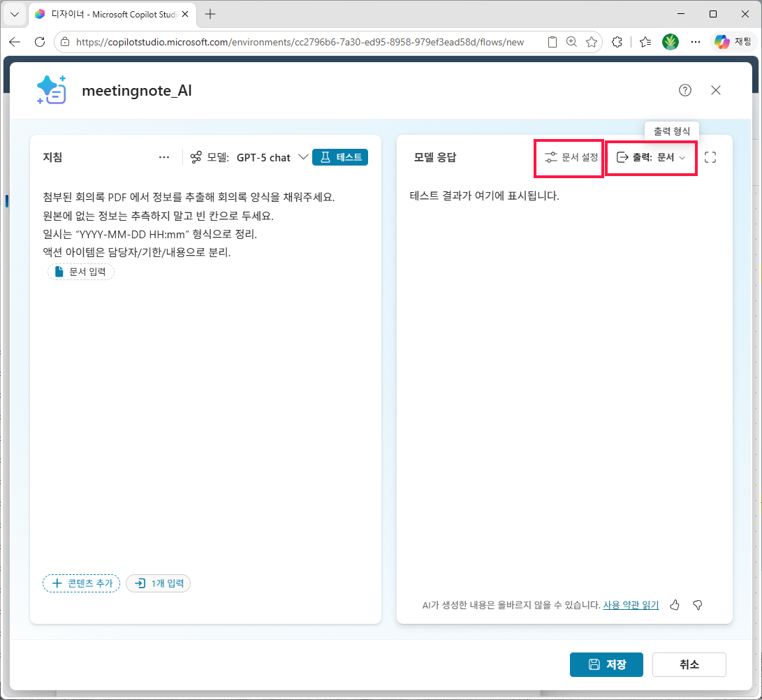Viewport: 762px width, 700px height.
Task: Click the 지침 heading
Action: click(x=52, y=157)
